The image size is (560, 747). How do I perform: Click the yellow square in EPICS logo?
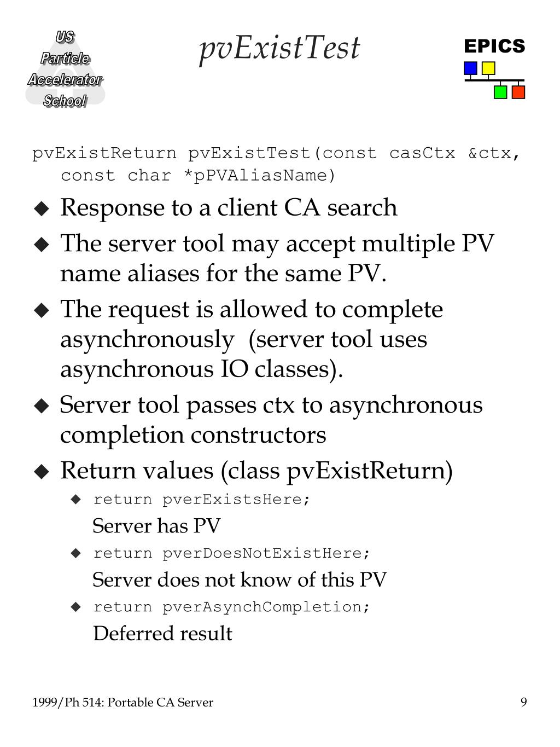[488, 68]
